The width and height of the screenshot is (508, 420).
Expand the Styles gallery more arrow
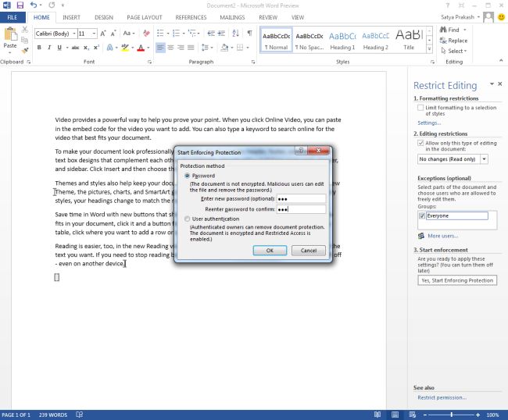coord(429,49)
